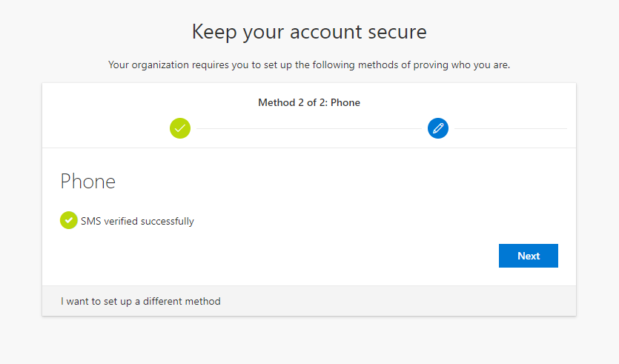The width and height of the screenshot is (619, 364).
Task: Click gray page background below the card
Action: (309, 340)
